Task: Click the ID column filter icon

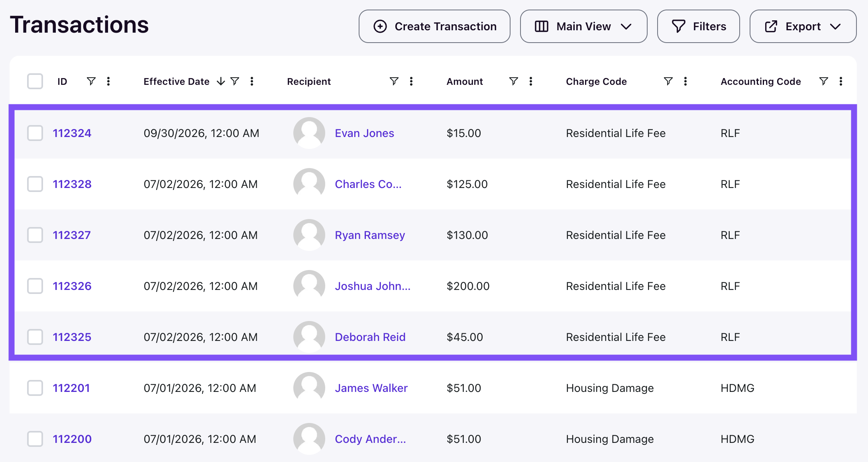Action: pyautogui.click(x=91, y=81)
